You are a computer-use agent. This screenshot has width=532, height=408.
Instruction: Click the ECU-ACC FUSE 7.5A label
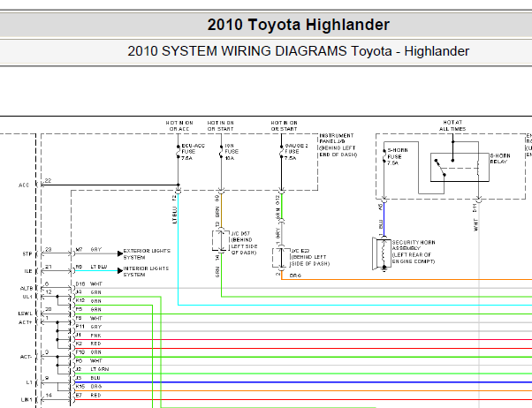[x=193, y=152]
